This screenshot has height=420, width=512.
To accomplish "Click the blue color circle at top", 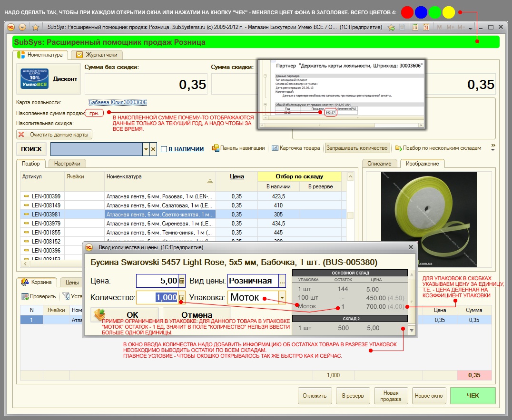I will click(421, 12).
